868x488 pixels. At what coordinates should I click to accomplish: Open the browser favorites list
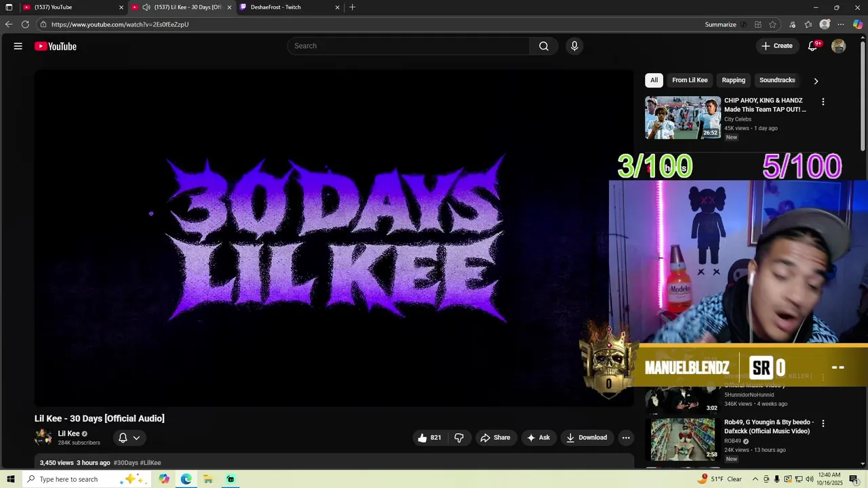pos(808,24)
